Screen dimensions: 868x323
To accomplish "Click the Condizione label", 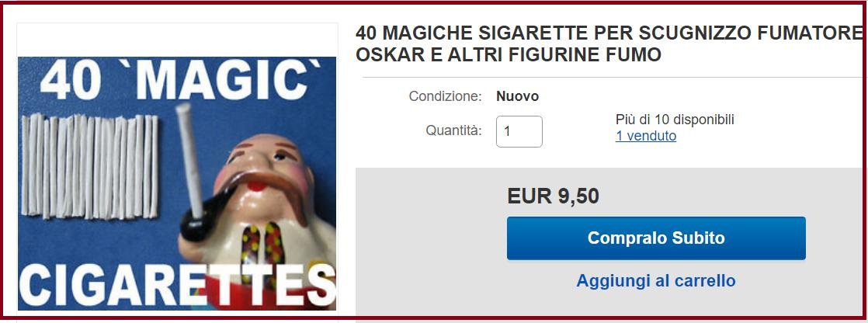I will (446, 96).
